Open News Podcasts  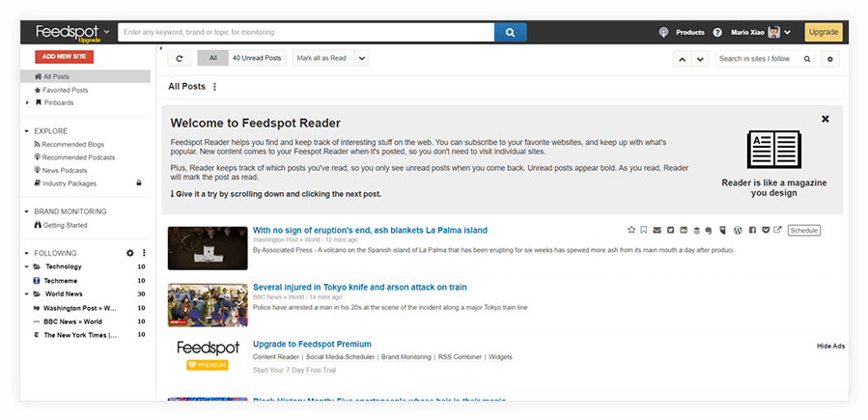point(60,171)
